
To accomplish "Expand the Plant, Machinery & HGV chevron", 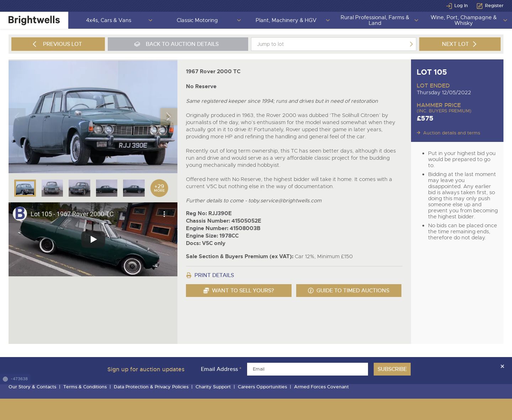I will 328,20.
